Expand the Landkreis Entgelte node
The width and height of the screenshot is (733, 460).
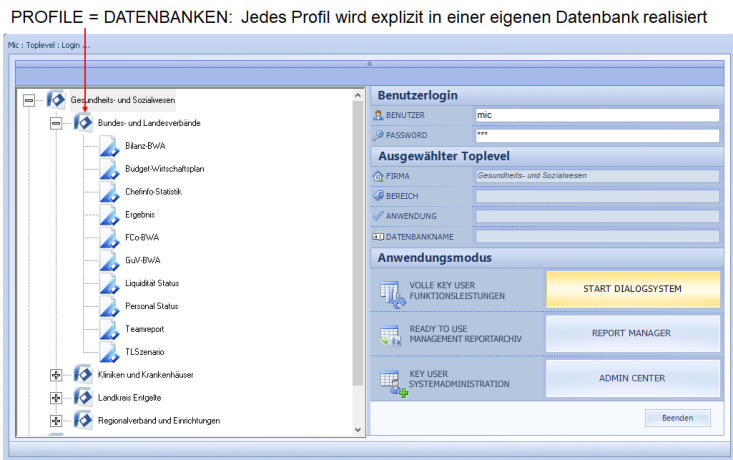pyautogui.click(x=56, y=398)
